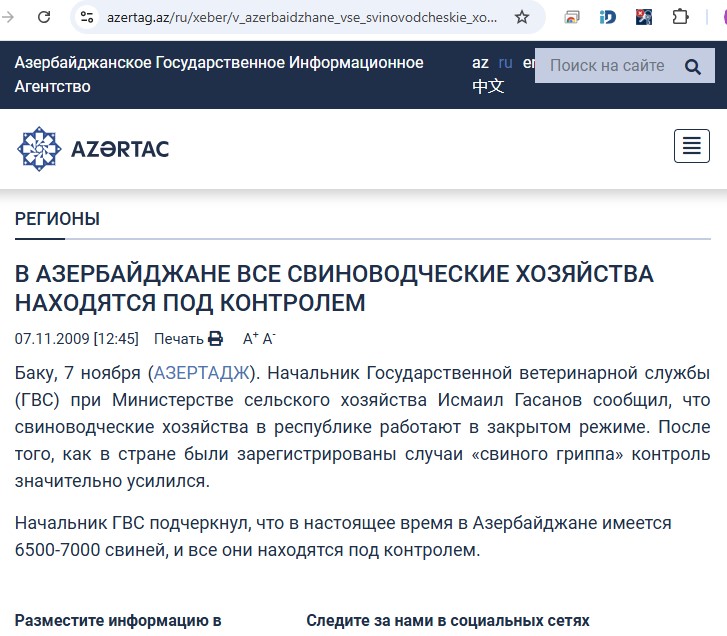The height and width of the screenshot is (636, 727).
Task: Decrease font size with A- control
Action: (268, 339)
